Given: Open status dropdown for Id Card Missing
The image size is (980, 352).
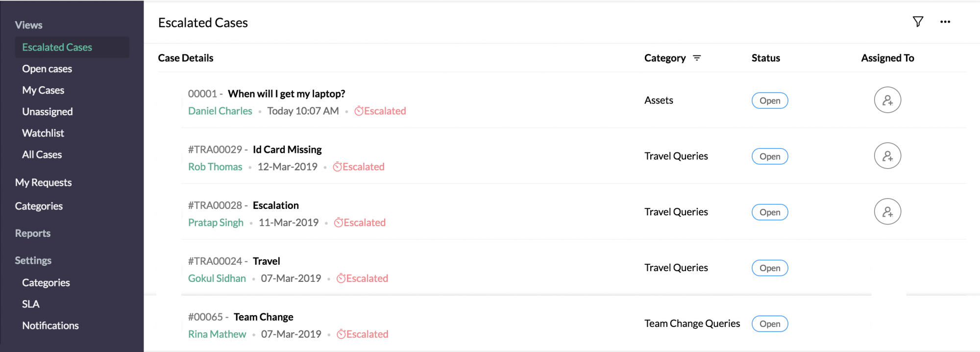Looking at the screenshot, I should pyautogui.click(x=770, y=156).
